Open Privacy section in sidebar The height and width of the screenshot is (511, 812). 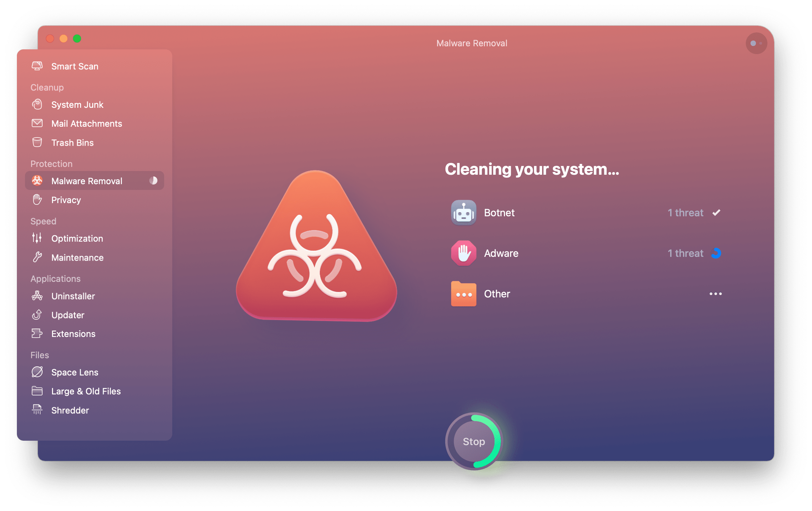point(67,200)
